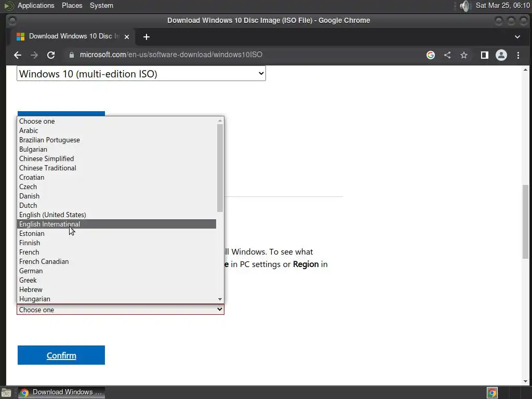The height and width of the screenshot is (399, 532).
Task: Open the System menu
Action: [101, 6]
